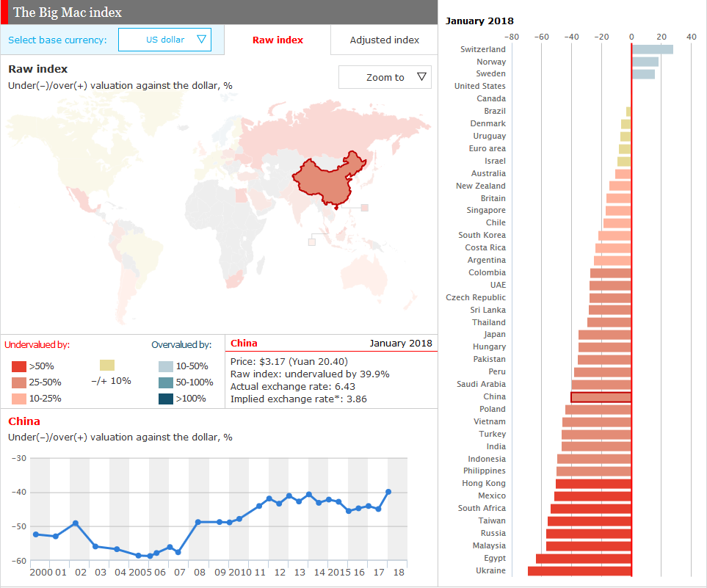707x588 pixels.
Task: Click the Malaysia country label
Action: click(x=489, y=545)
